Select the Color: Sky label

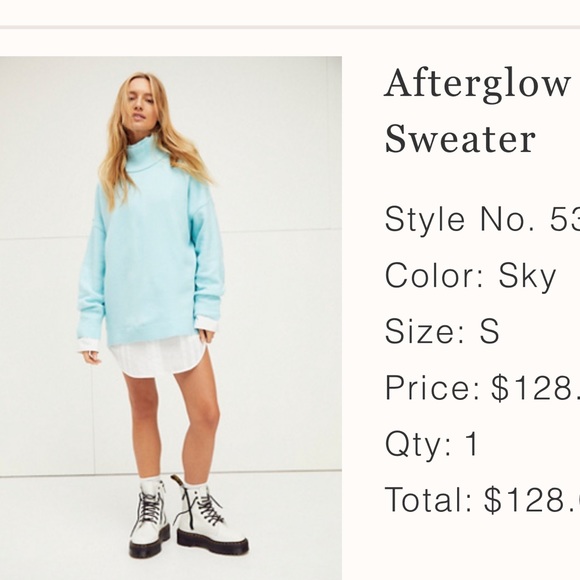(471, 276)
